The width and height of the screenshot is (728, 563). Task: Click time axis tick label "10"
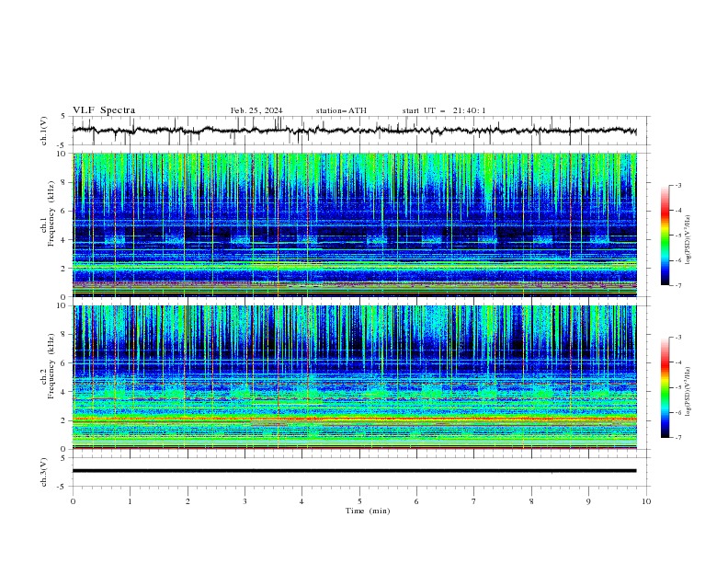click(x=646, y=501)
